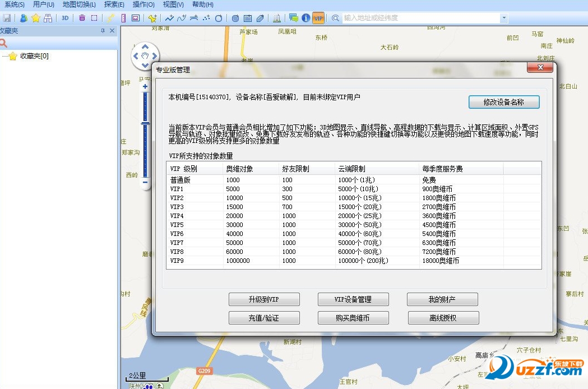This screenshot has width=588, height=389.
Task: Open the 系统(S) menu
Action: click(14, 4)
